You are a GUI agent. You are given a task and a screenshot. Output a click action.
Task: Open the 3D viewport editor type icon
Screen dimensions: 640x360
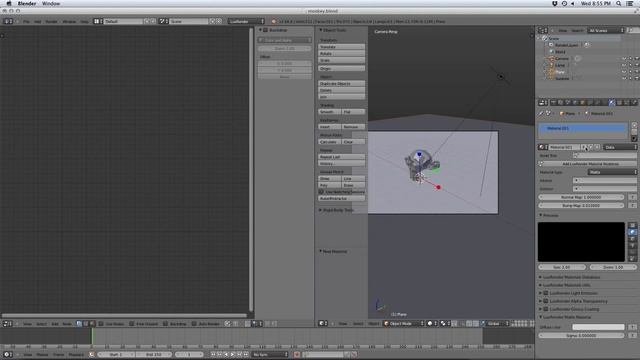(323, 324)
